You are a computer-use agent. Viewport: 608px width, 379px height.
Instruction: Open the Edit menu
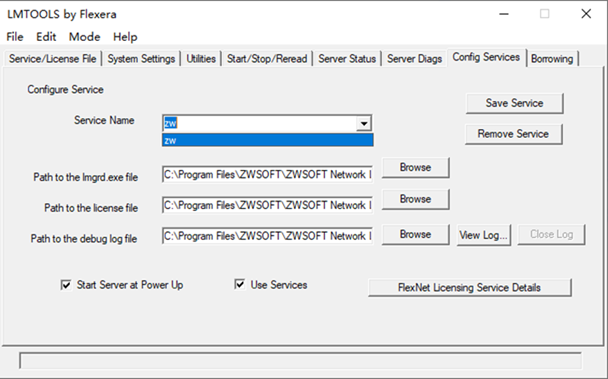pos(46,37)
